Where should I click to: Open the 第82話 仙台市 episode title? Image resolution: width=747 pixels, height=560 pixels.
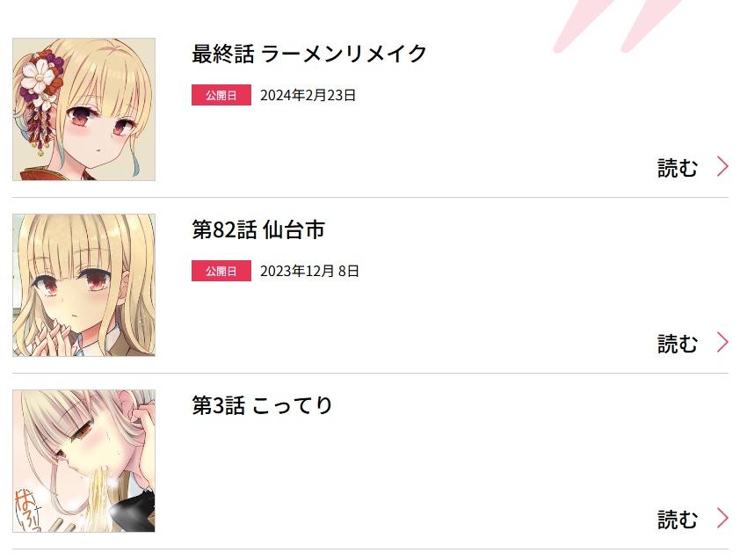(258, 229)
